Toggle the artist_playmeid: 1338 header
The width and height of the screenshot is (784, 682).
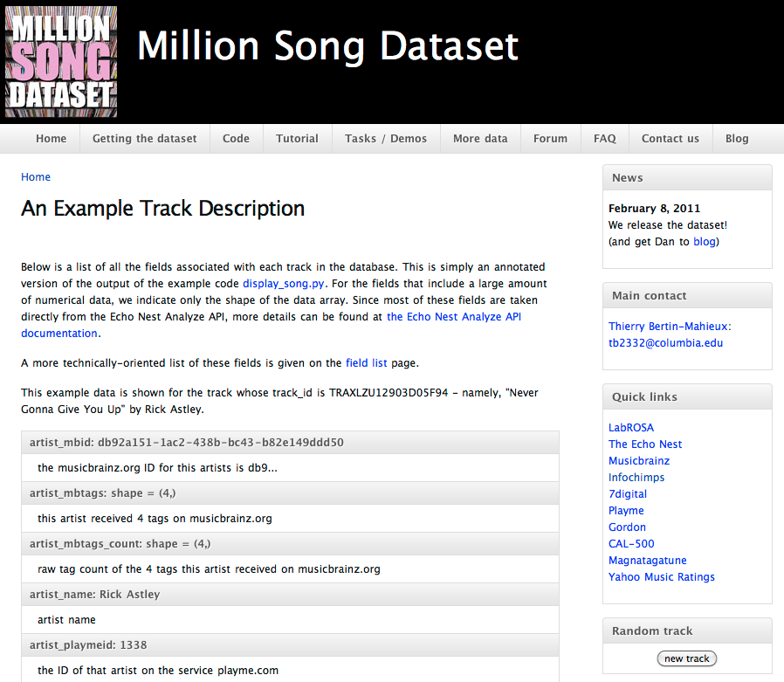tap(290, 645)
